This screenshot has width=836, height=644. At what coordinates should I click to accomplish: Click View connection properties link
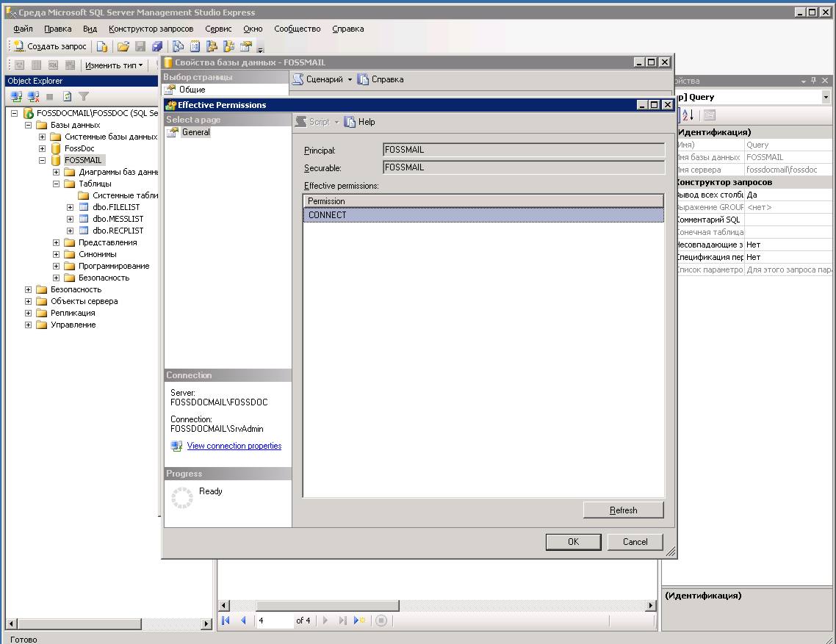[234, 446]
